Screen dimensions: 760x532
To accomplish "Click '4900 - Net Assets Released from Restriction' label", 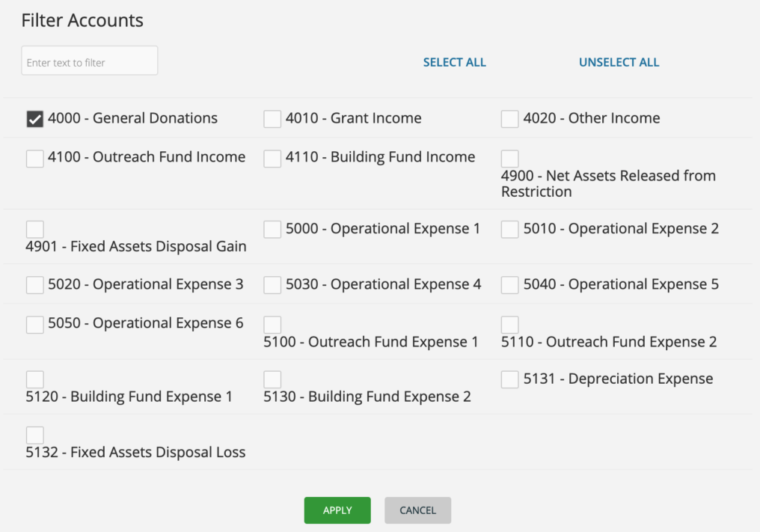I will (x=608, y=184).
